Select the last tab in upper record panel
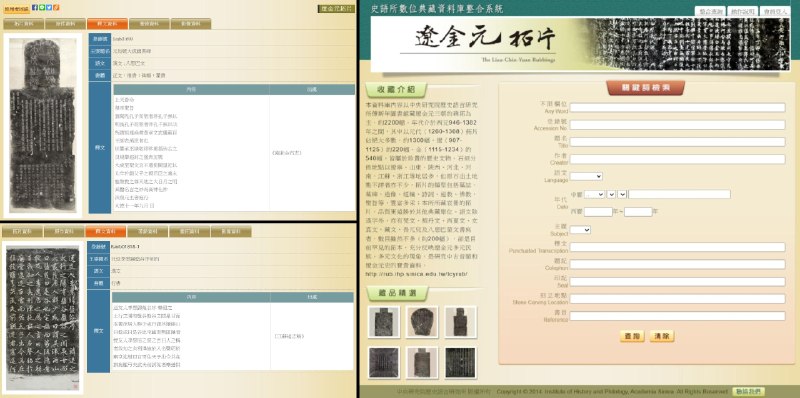The width and height of the screenshot is (800, 398). tap(191, 23)
